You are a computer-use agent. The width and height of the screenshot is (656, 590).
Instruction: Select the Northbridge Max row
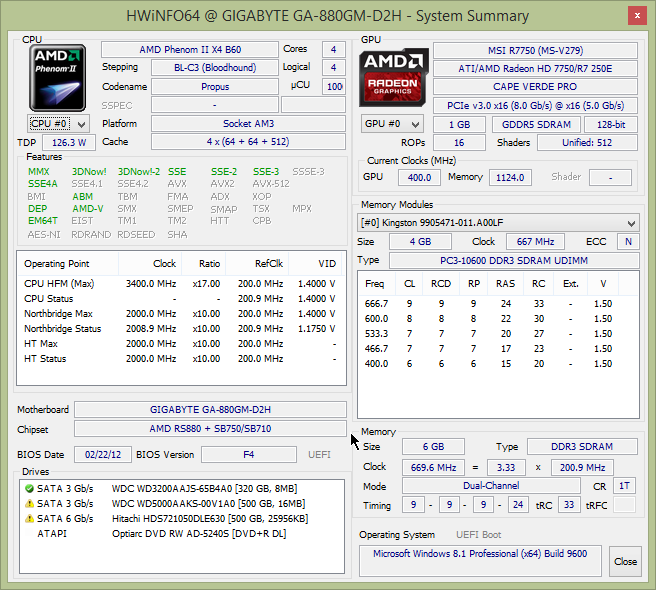click(181, 313)
